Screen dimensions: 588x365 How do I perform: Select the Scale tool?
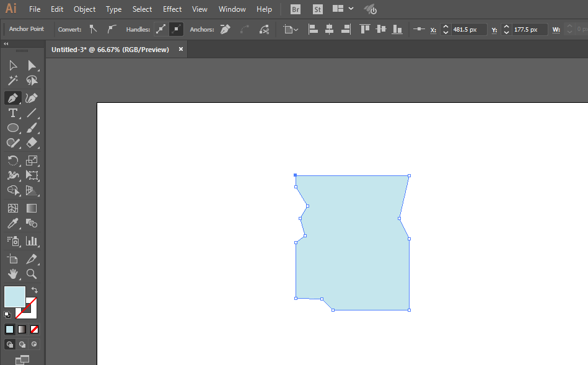click(32, 161)
